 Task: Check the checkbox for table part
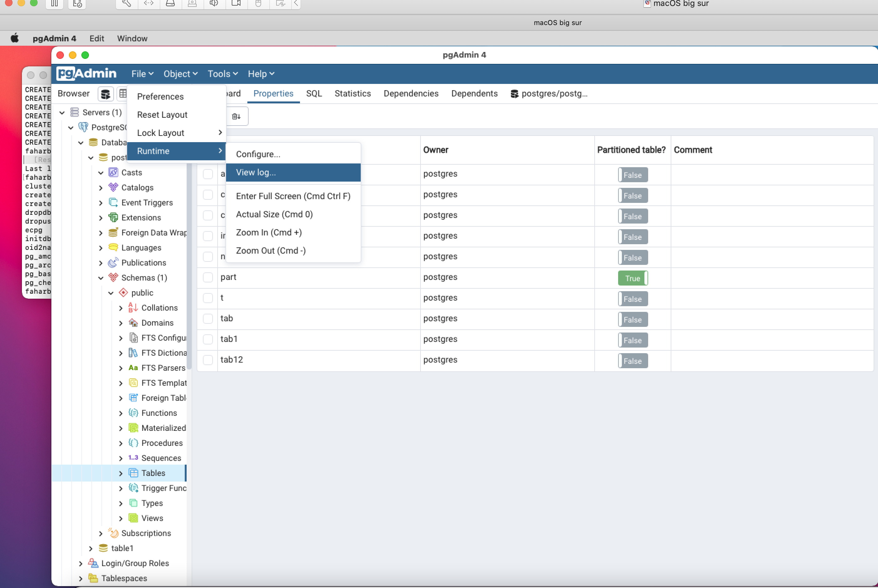tap(208, 277)
